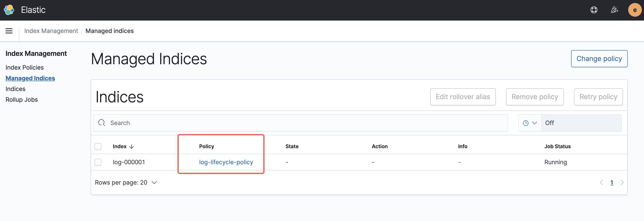Click the magnifier icon in search box

click(102, 123)
